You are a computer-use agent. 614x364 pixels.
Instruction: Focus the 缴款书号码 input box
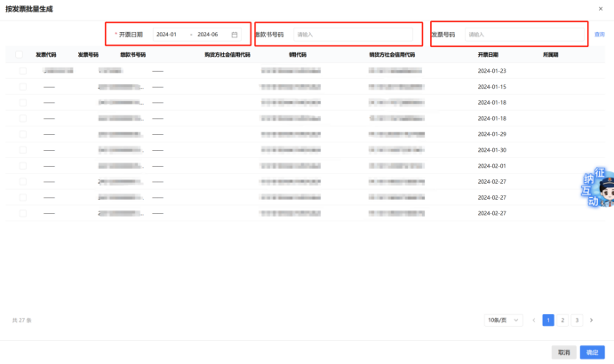click(x=353, y=35)
